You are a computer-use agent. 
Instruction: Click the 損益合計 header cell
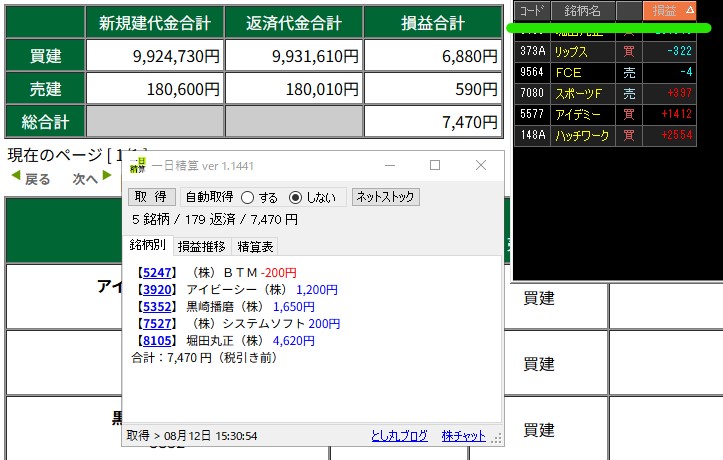[433, 23]
